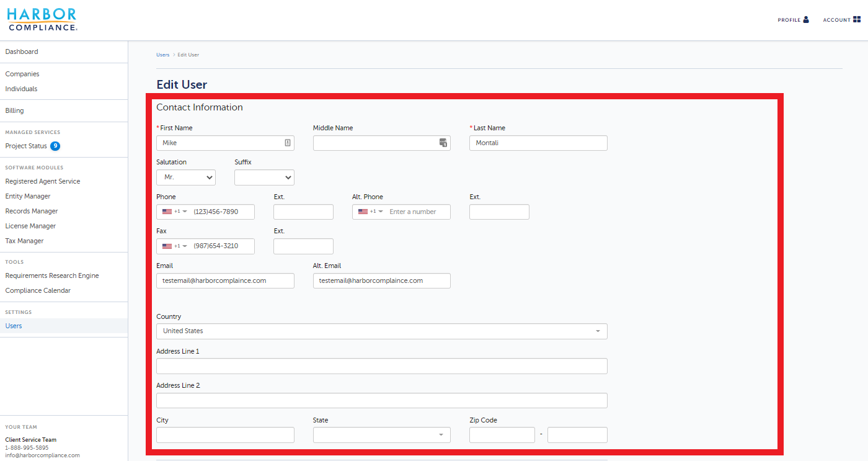
Task: Open Compliance Calendar tool
Action: [x=38, y=290]
